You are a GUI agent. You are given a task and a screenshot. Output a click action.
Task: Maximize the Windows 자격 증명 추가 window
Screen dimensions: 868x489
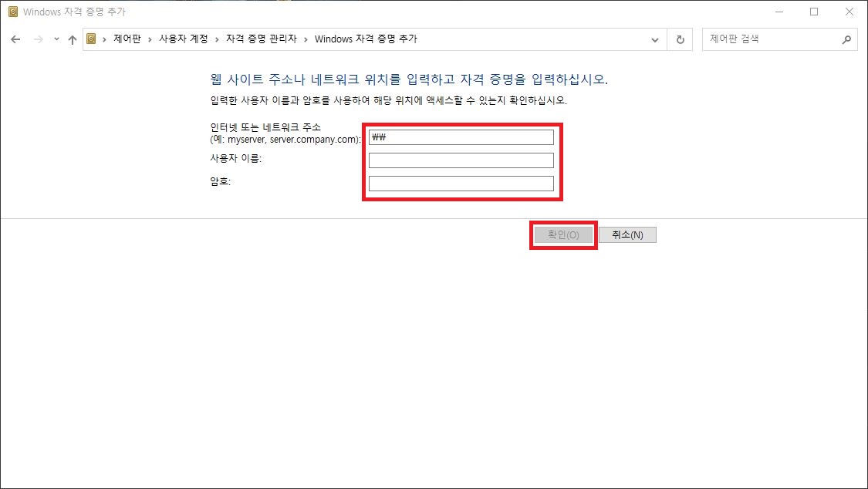click(814, 12)
